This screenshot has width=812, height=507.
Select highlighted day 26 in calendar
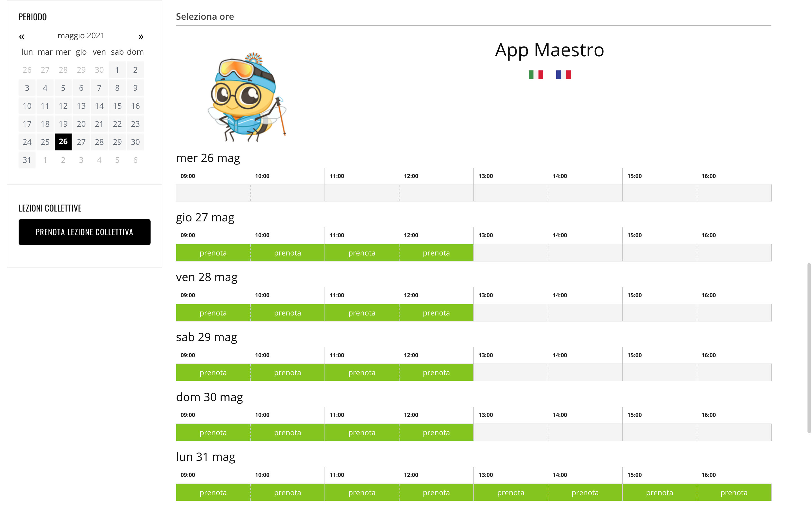point(63,142)
